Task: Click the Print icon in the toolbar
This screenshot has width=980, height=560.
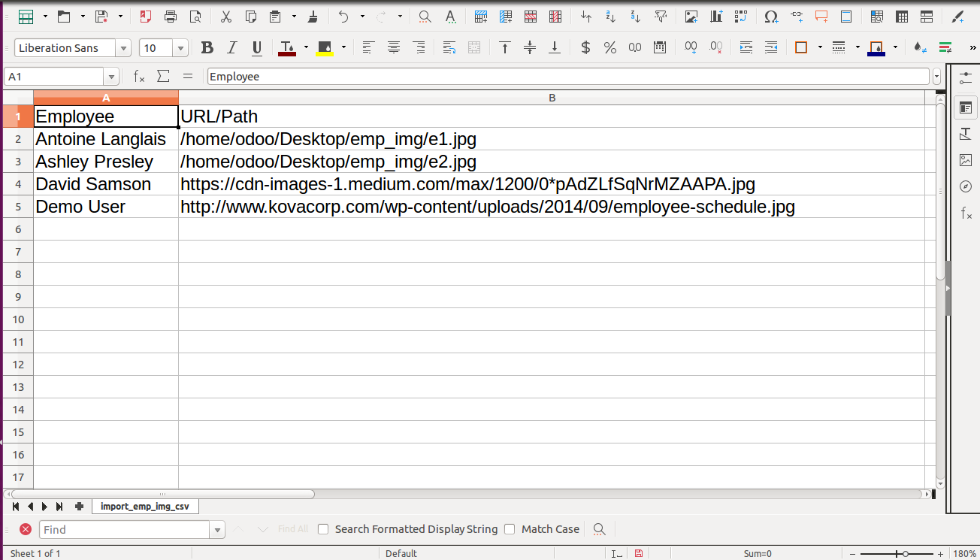Action: [x=171, y=16]
